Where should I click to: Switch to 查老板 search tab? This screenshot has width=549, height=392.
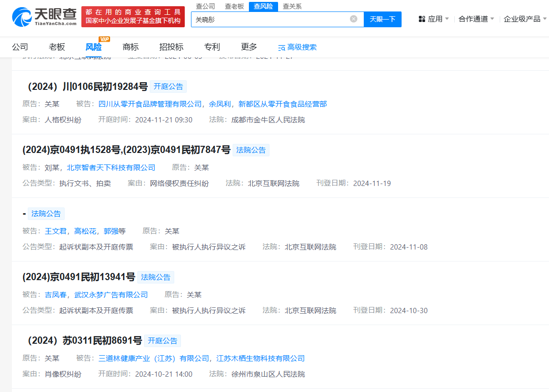tap(234, 6)
